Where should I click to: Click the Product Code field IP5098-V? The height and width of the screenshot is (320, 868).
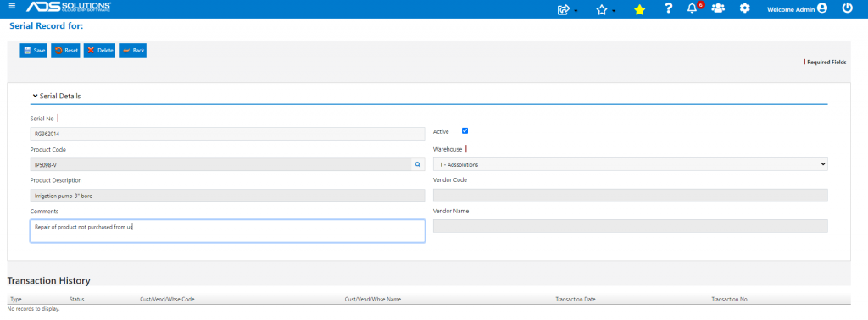click(221, 164)
